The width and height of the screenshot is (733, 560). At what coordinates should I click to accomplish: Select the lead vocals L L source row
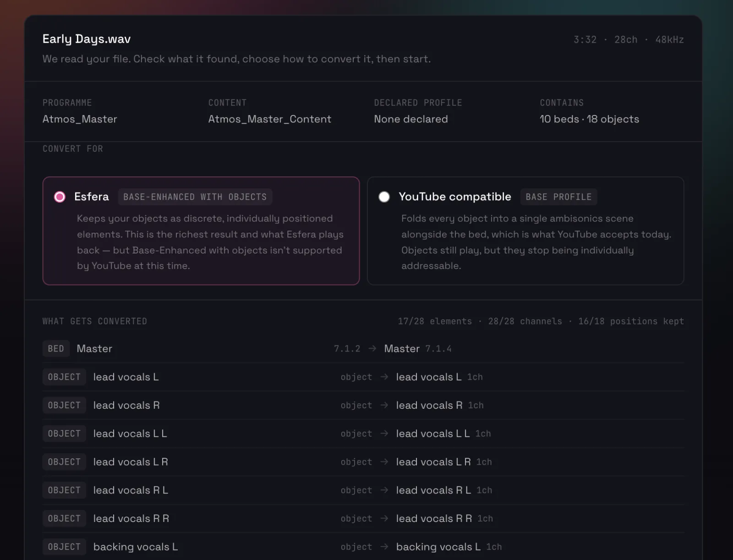pos(130,434)
